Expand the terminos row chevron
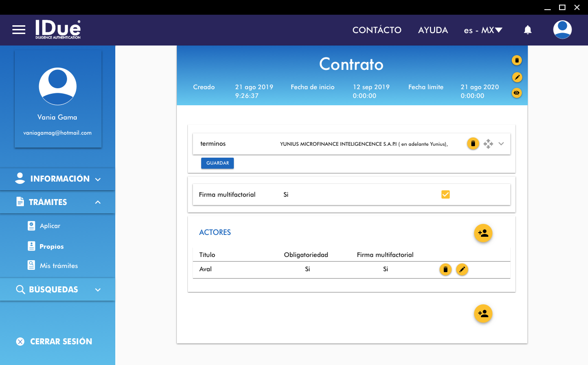Screen dimensions: 588x365 501,144
